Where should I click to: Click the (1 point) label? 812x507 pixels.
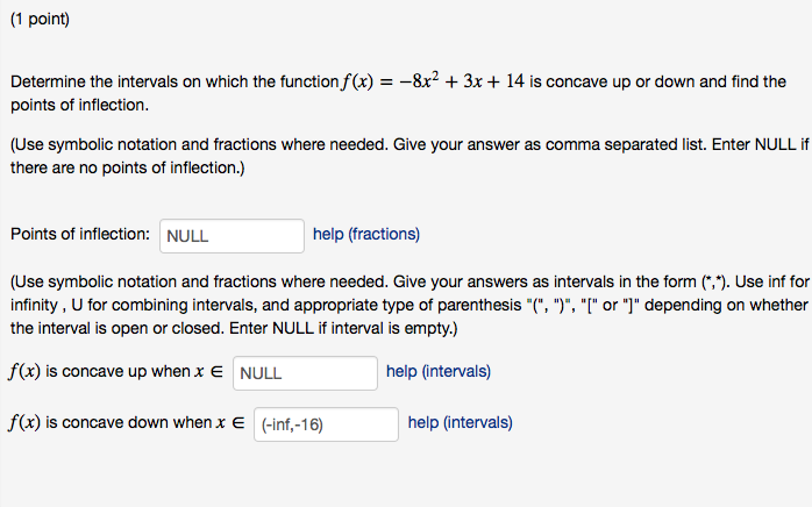(x=40, y=18)
